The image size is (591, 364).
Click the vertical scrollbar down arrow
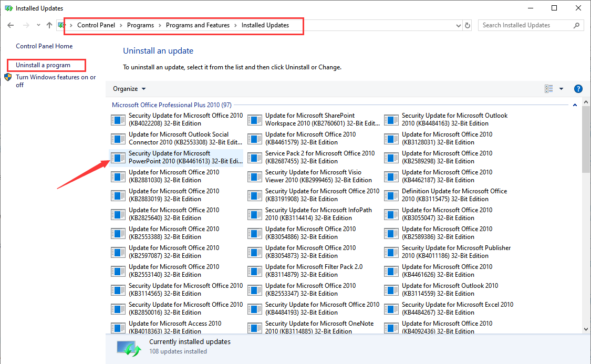(x=586, y=329)
